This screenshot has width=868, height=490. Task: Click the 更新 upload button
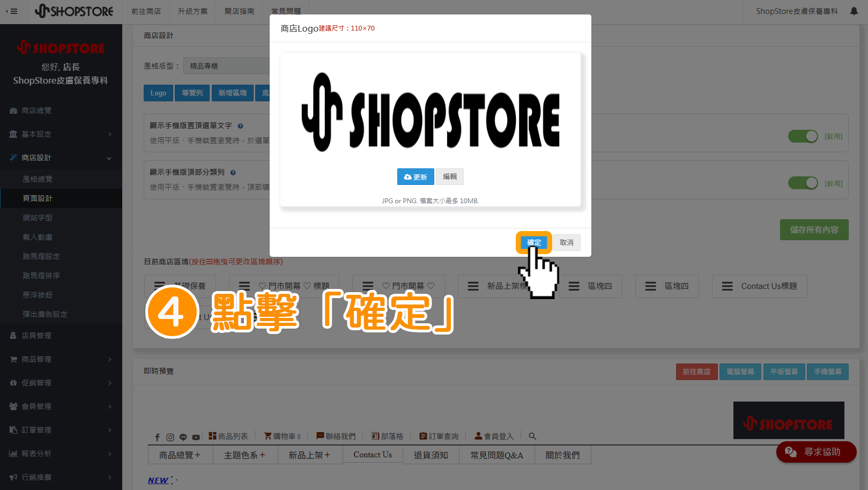tap(415, 177)
